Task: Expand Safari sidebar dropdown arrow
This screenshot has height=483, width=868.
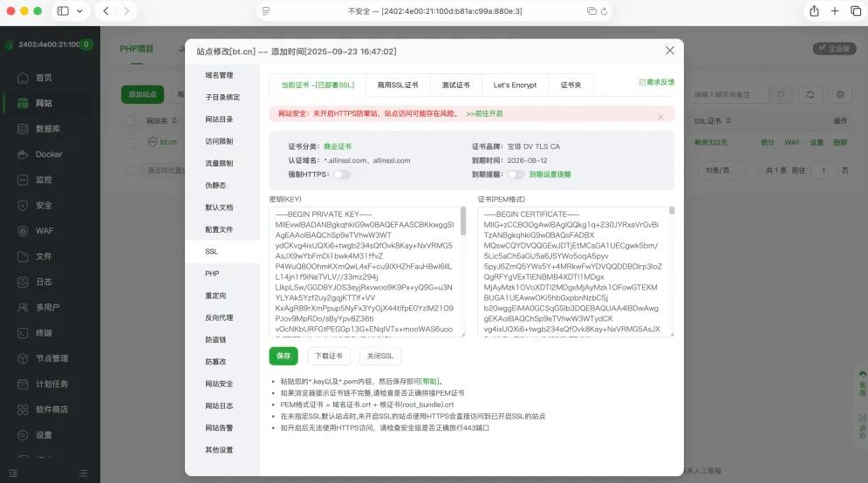Action: coord(81,11)
